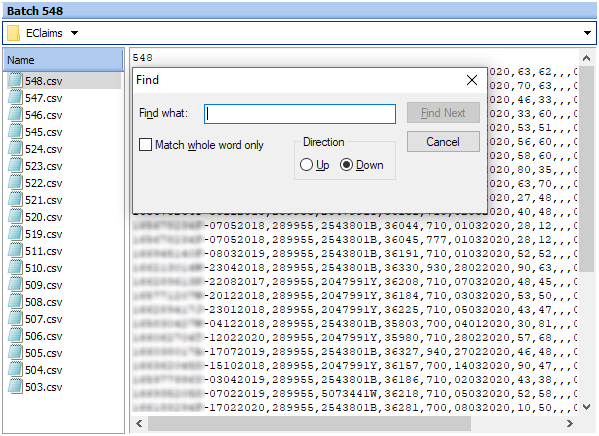The width and height of the screenshot is (599, 436).
Task: Enable Match whole word only checkbox
Action: [145, 145]
